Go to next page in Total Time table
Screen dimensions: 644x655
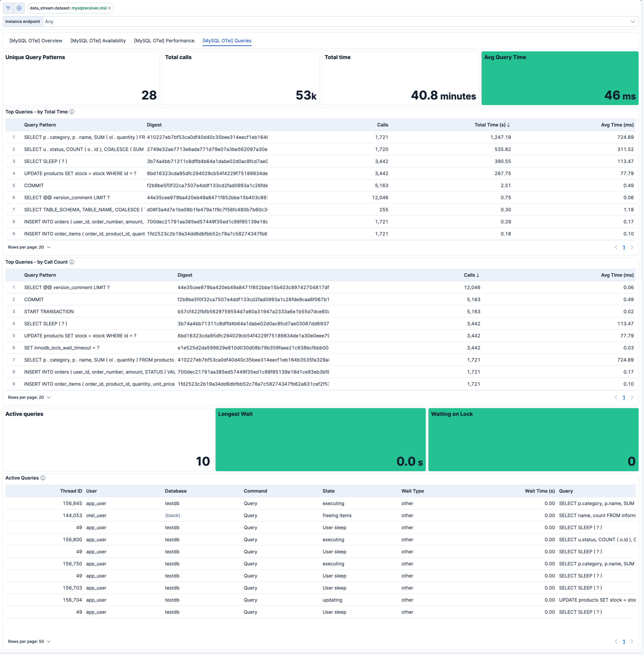click(x=632, y=247)
